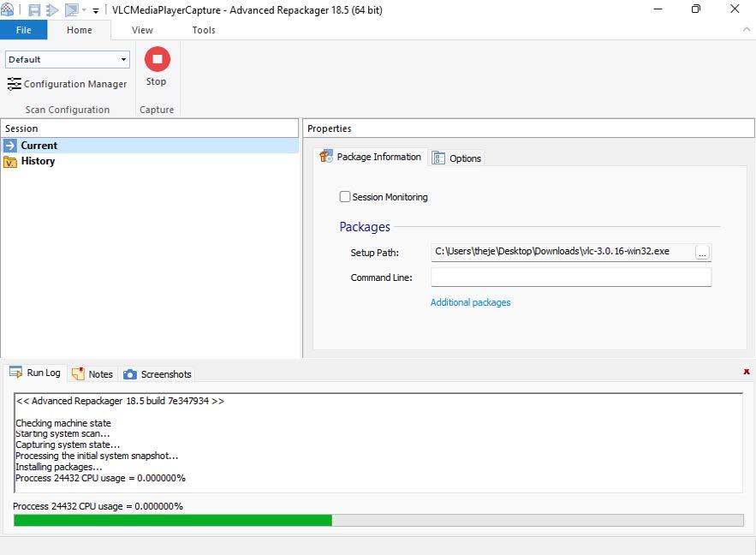
Task: Switch to the View ribbon tab
Action: coord(142,30)
